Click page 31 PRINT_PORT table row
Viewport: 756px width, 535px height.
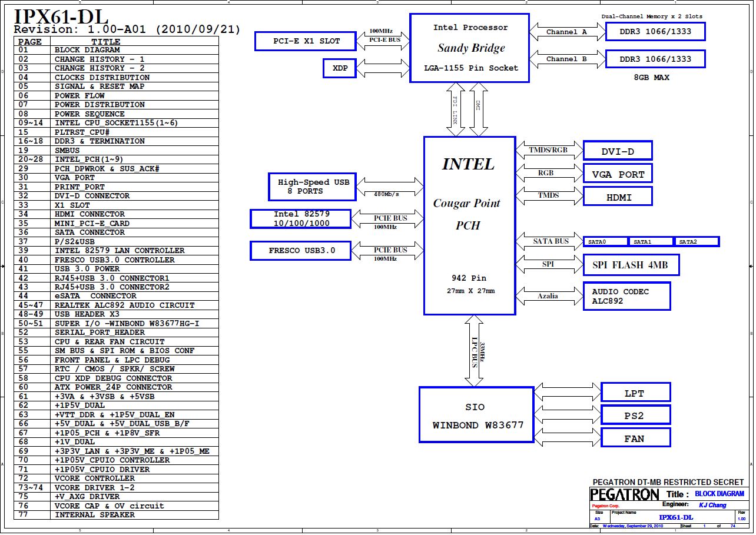click(x=116, y=187)
